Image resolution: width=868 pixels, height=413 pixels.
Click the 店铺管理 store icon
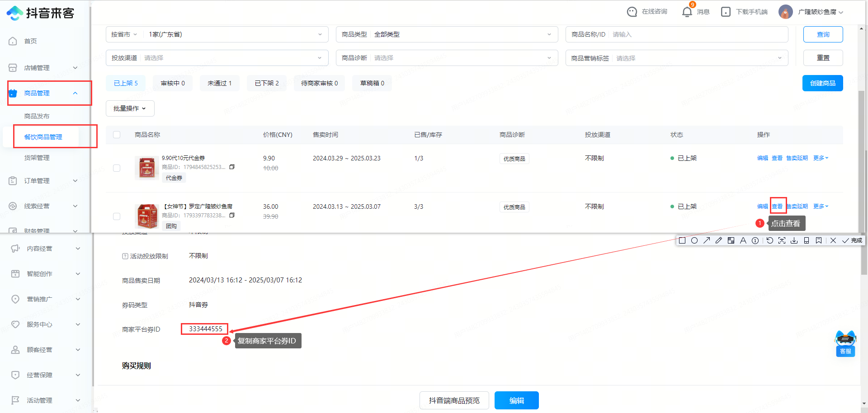(13, 68)
